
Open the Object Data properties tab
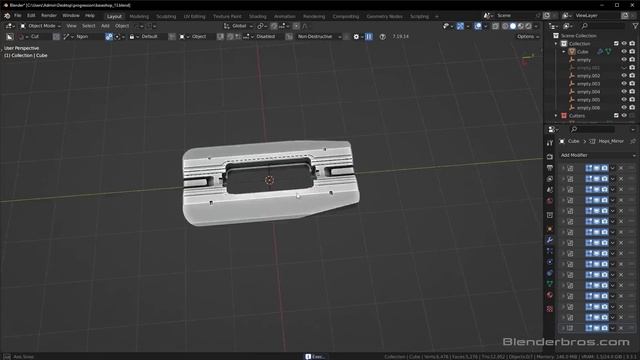click(x=550, y=284)
